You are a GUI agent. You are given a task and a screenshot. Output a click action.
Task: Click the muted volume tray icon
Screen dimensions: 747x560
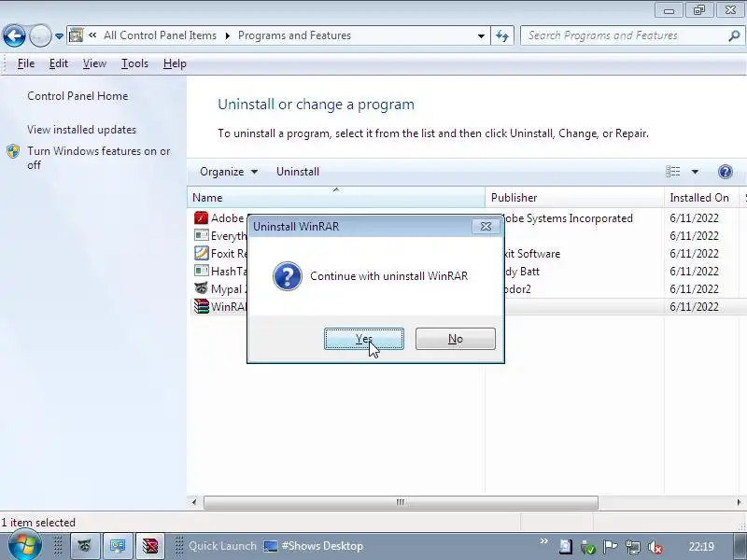(655, 548)
